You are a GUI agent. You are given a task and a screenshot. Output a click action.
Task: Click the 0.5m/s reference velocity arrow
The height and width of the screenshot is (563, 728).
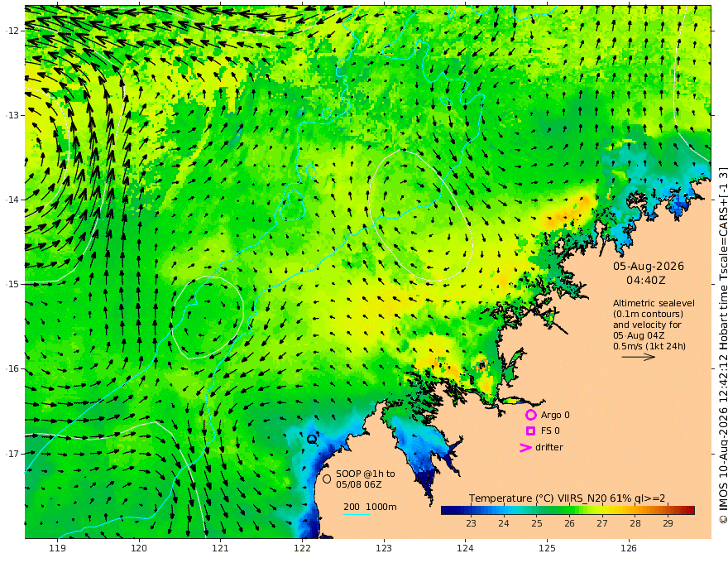point(639,357)
